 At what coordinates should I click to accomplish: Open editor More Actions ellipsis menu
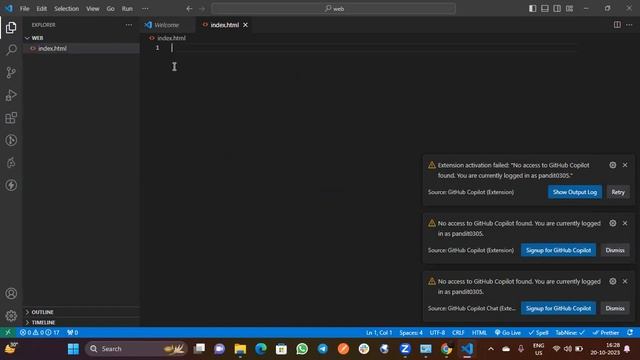pos(629,25)
